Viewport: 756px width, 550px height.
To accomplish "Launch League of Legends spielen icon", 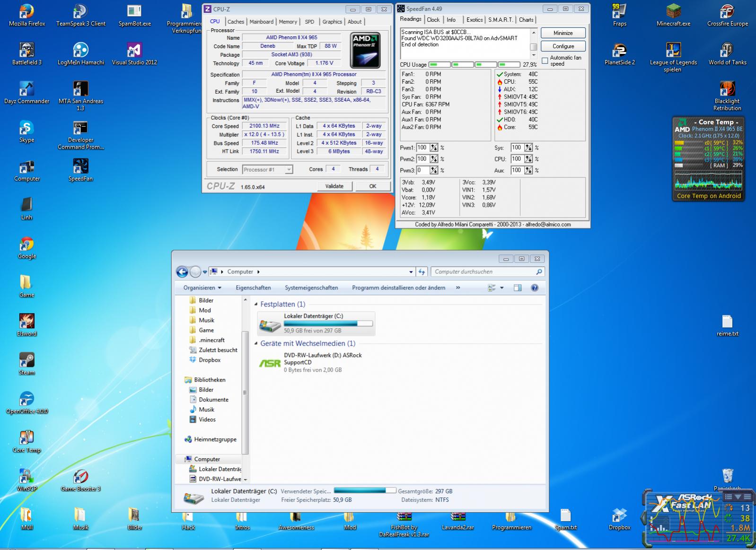I will (x=673, y=57).
